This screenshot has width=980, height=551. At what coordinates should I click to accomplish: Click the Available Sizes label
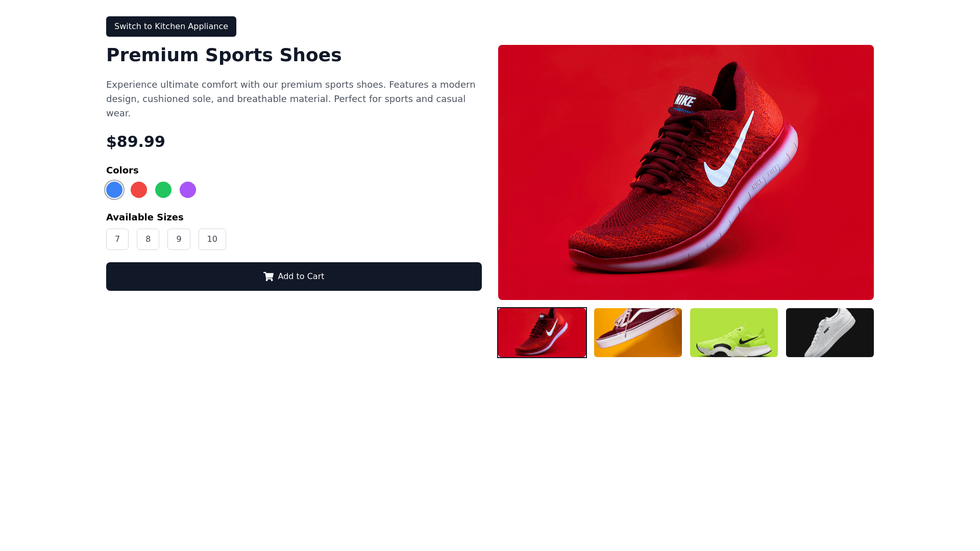pos(145,217)
